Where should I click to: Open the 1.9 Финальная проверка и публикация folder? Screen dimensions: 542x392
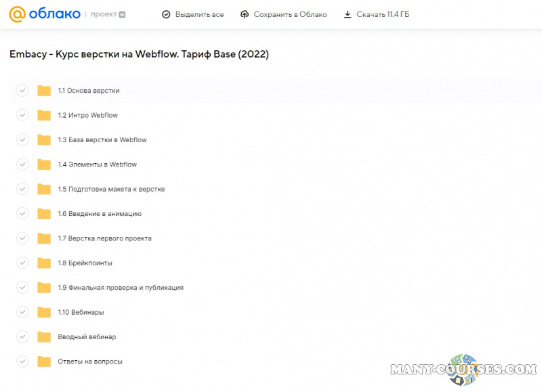pyautogui.click(x=121, y=288)
